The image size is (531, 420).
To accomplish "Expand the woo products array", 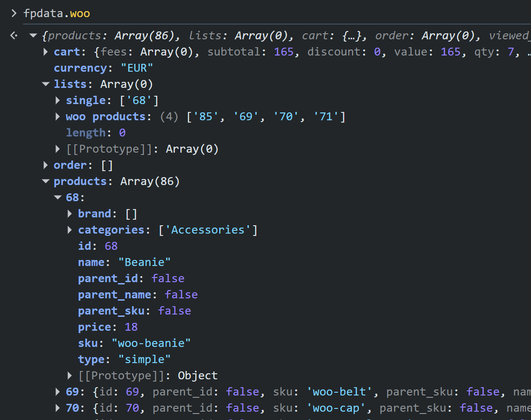I will pos(57,117).
